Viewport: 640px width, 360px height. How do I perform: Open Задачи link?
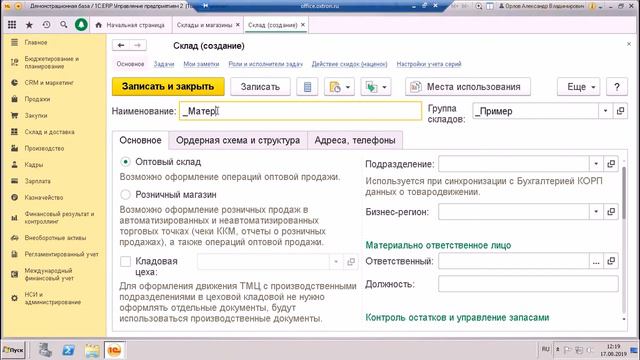(x=164, y=64)
